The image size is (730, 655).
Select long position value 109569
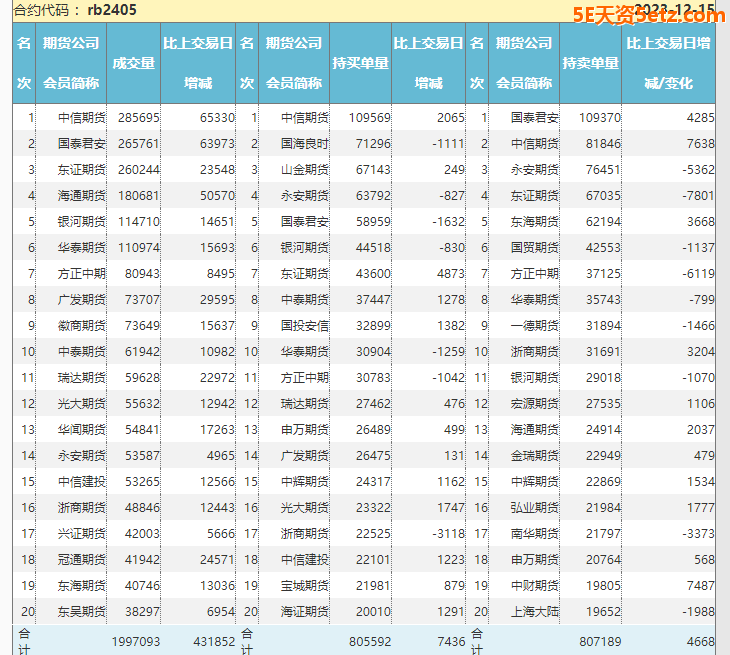[x=370, y=118]
